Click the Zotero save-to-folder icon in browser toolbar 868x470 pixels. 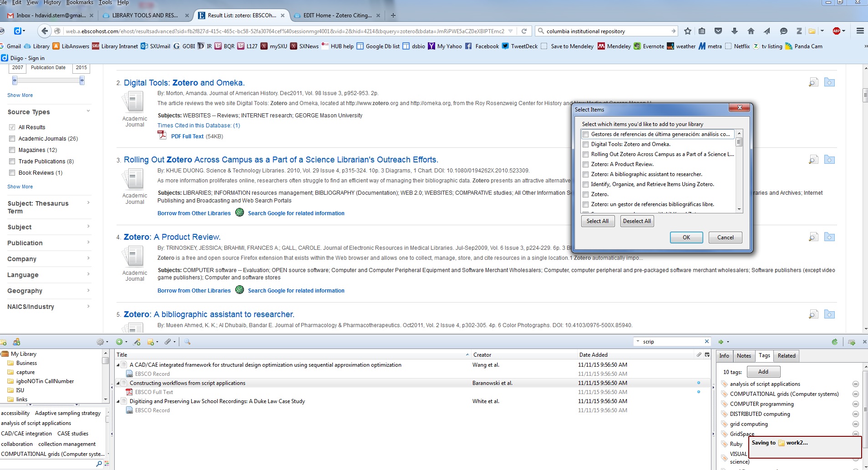tap(812, 31)
